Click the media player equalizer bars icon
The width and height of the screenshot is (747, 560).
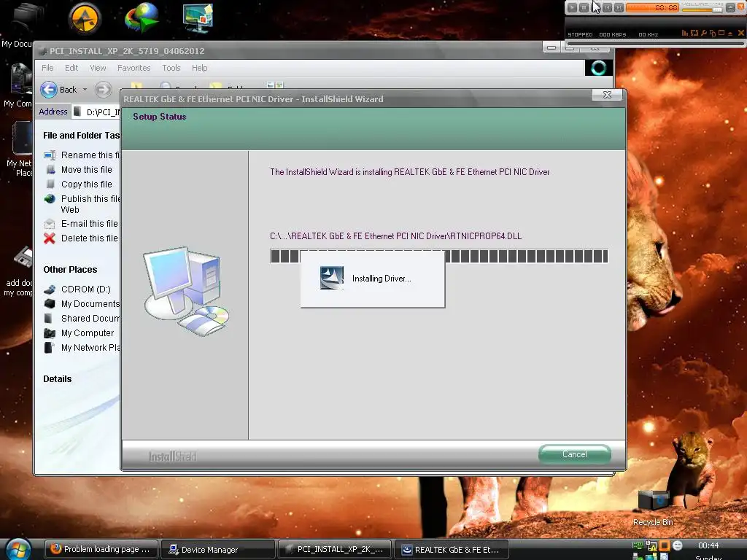tap(684, 33)
